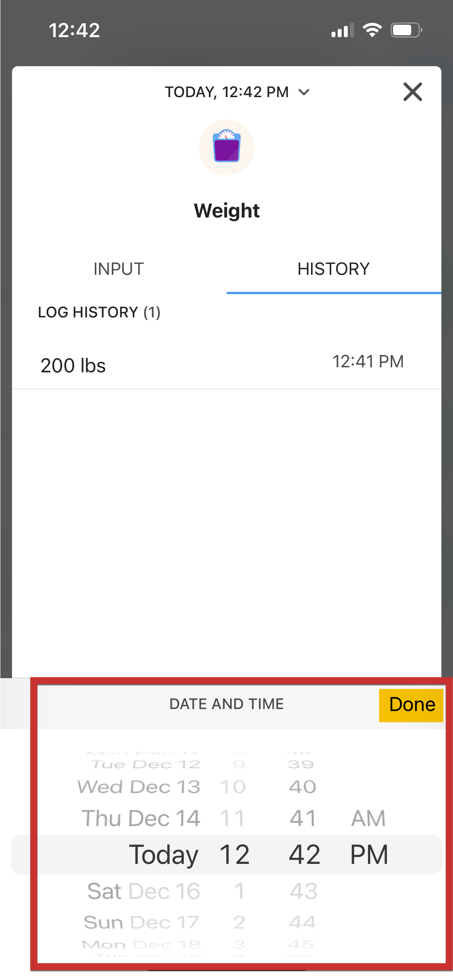
Task: Tap the 12:41 PM entry timestamp
Action: [x=368, y=362]
